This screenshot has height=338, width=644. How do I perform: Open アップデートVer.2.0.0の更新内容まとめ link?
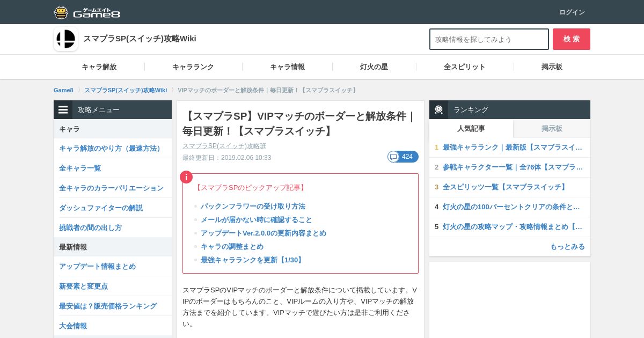tap(264, 233)
